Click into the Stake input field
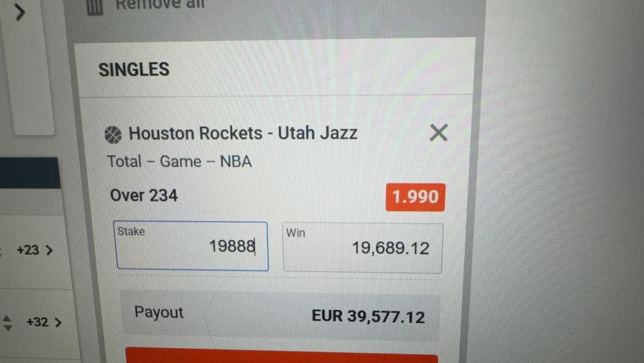 click(191, 246)
